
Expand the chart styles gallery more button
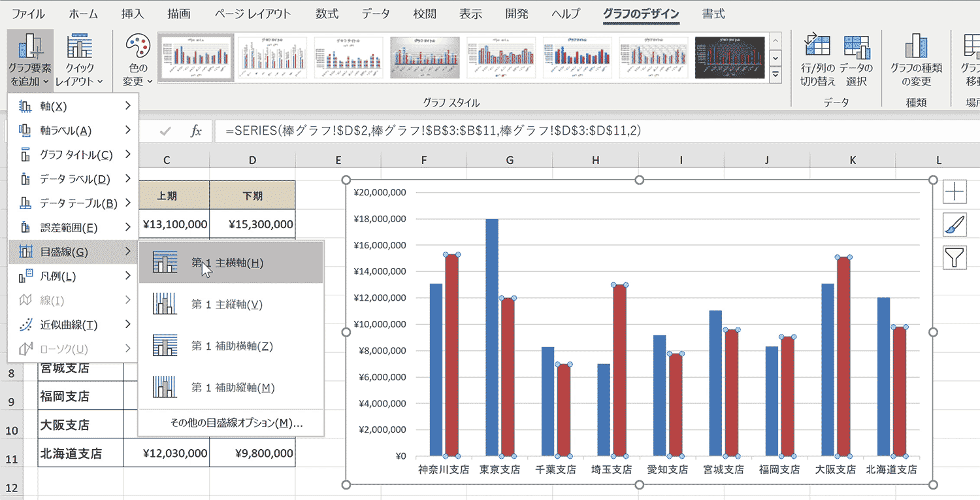click(x=776, y=75)
